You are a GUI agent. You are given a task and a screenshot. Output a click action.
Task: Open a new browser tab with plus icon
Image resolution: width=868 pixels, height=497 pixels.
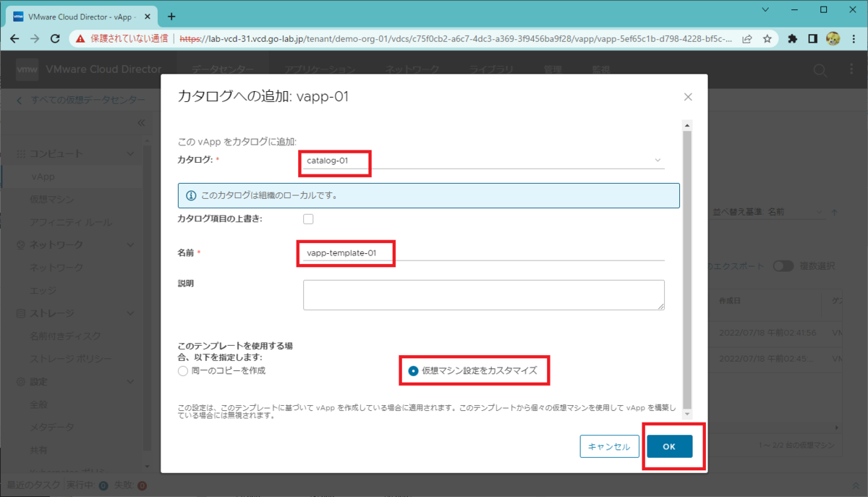click(x=171, y=16)
